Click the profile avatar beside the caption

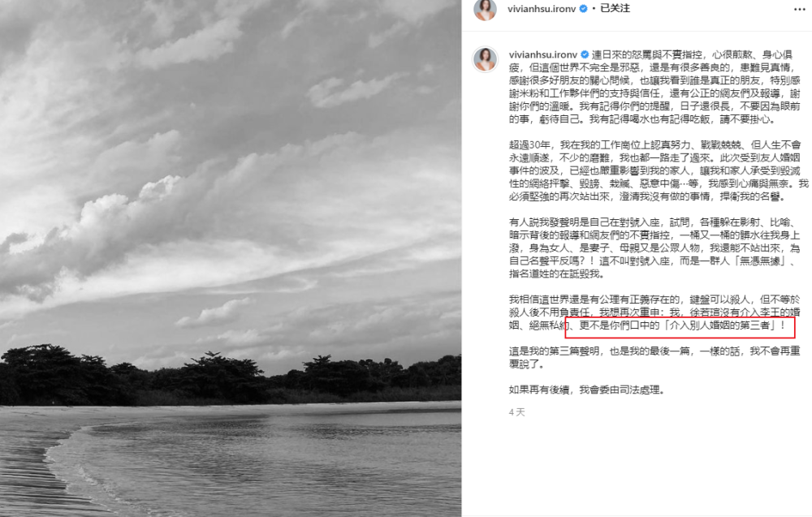click(x=486, y=59)
